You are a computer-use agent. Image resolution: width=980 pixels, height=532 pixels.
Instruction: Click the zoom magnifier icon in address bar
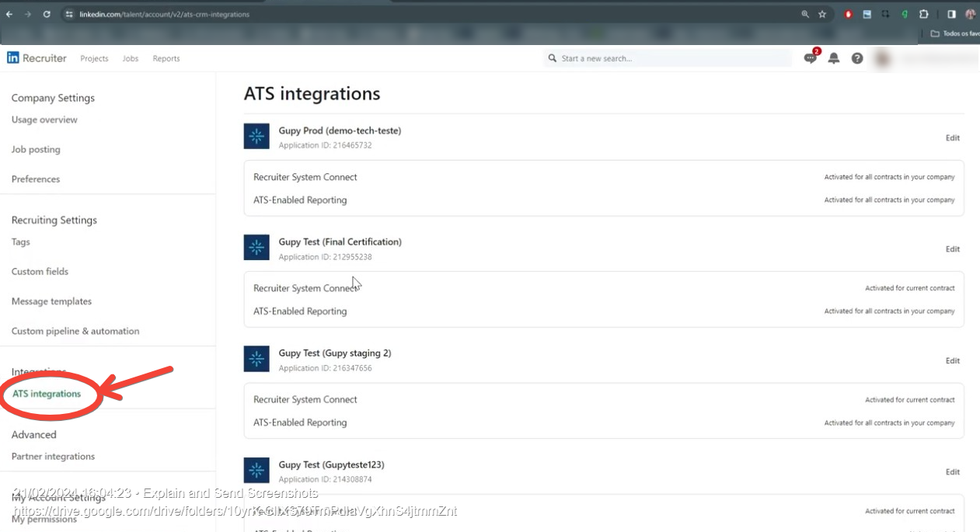click(x=805, y=14)
